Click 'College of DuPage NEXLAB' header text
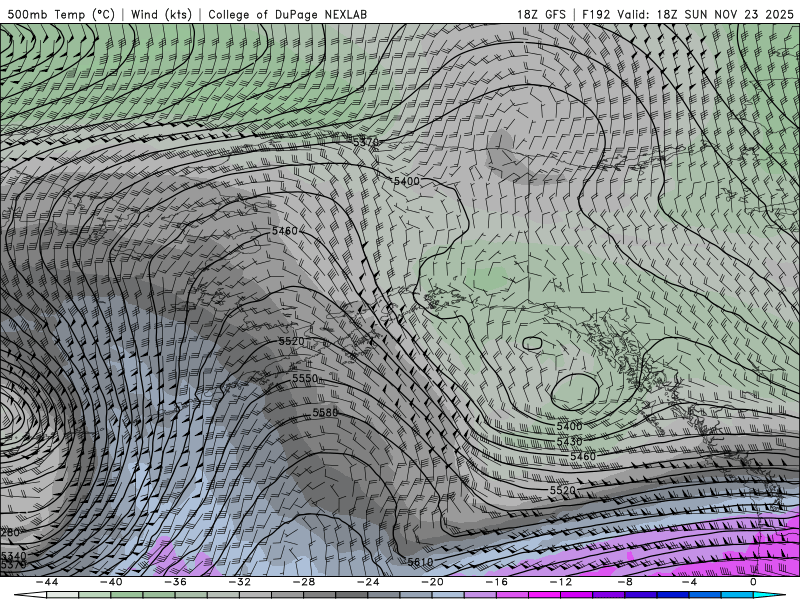This screenshot has width=800, height=600. coord(287,14)
